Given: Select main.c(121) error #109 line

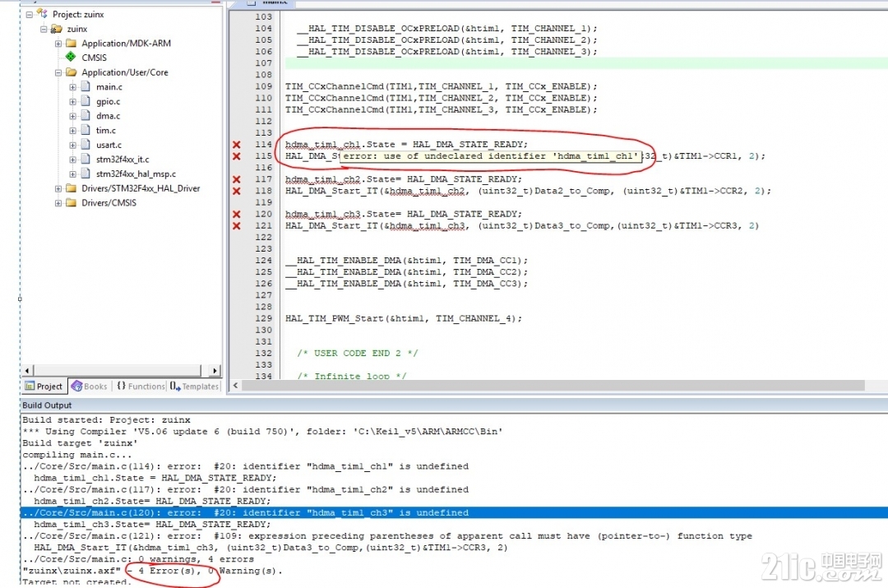Looking at the screenshot, I should (x=387, y=536).
